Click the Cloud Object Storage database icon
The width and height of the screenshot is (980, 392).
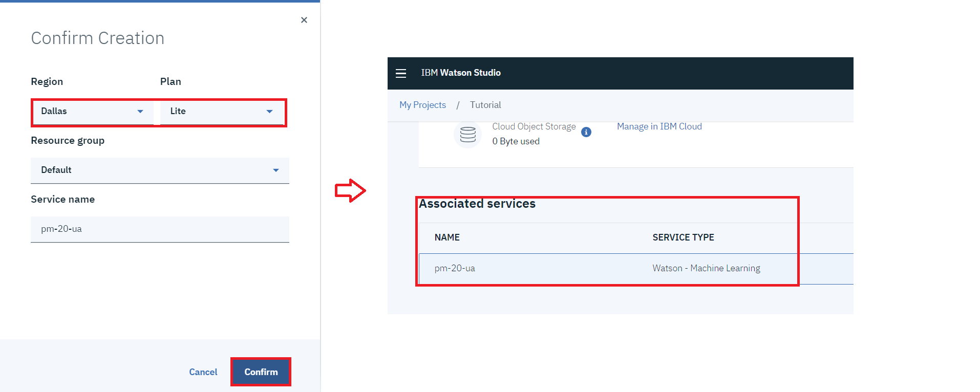pyautogui.click(x=467, y=134)
